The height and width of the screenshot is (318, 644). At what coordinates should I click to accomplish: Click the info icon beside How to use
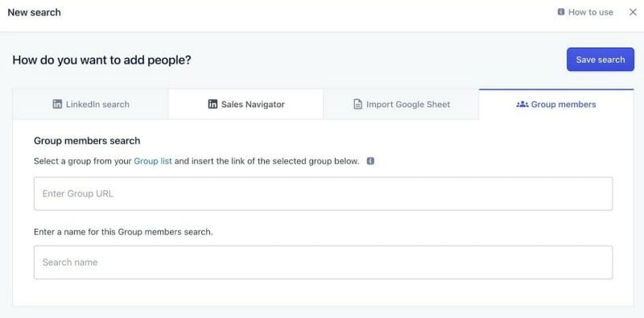coord(561,12)
